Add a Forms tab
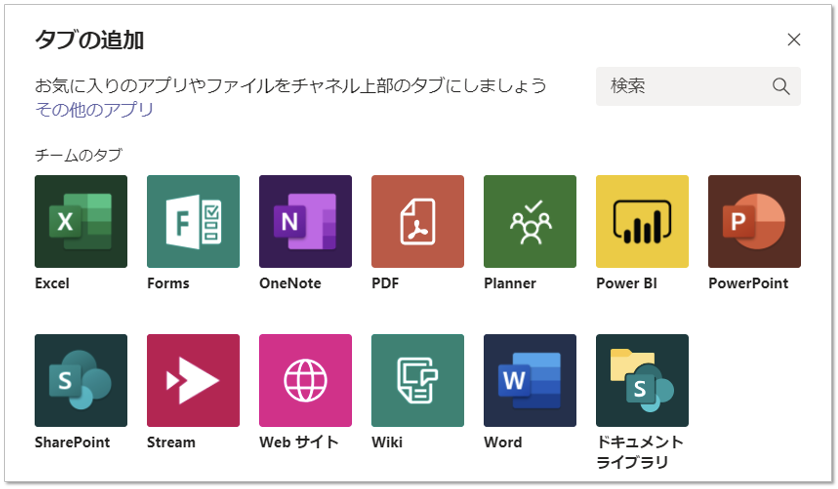This screenshot has width=838, height=489. 193,221
